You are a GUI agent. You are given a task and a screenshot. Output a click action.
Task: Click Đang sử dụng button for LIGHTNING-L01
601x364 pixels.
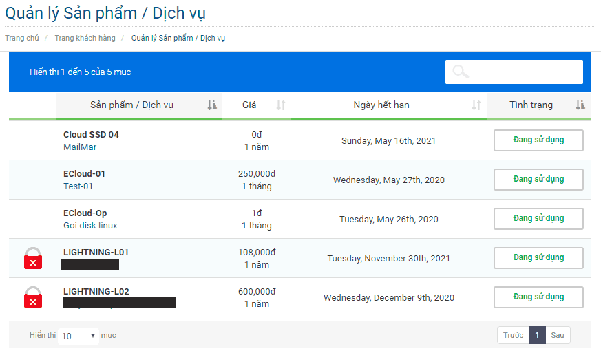538,258
